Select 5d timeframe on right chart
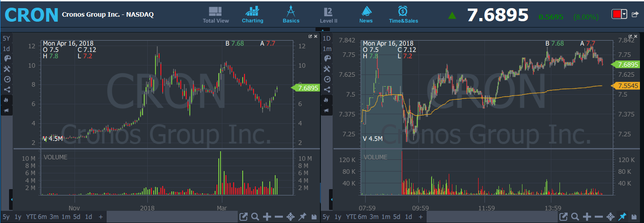644x223 pixels. 397,217
